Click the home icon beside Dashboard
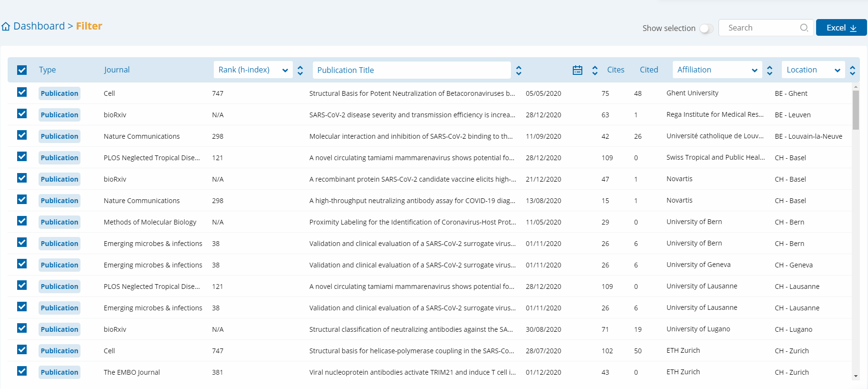The width and height of the screenshot is (868, 389). click(6, 27)
